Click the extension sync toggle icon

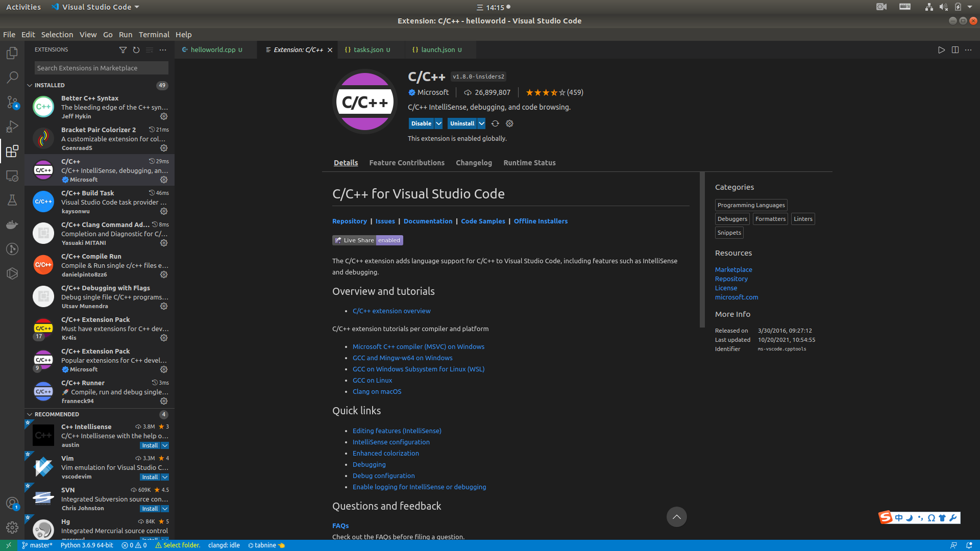[x=495, y=123]
